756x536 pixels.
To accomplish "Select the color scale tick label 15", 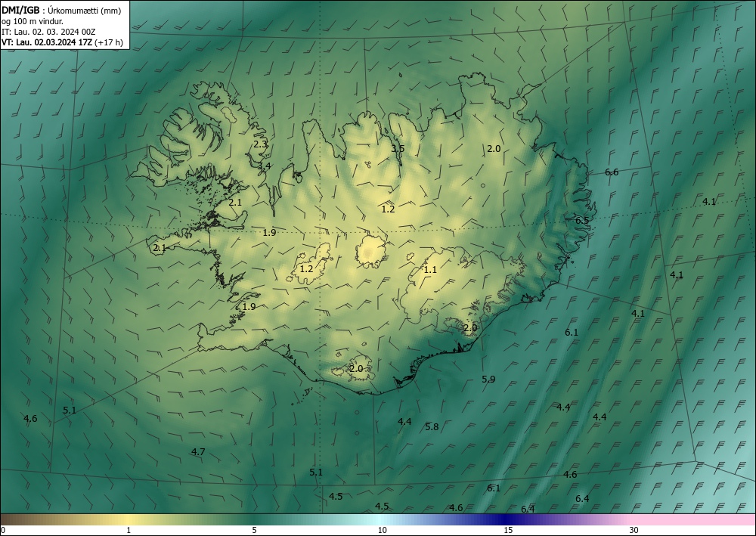I will [x=508, y=531].
